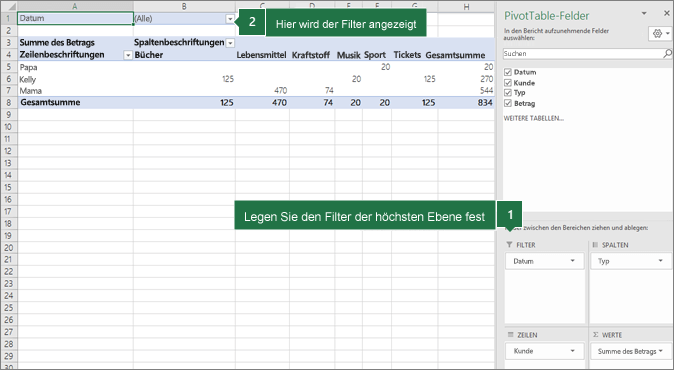674x370 pixels.
Task: Open the PivotTable-Felder pane options arrow
Action: click(x=644, y=14)
